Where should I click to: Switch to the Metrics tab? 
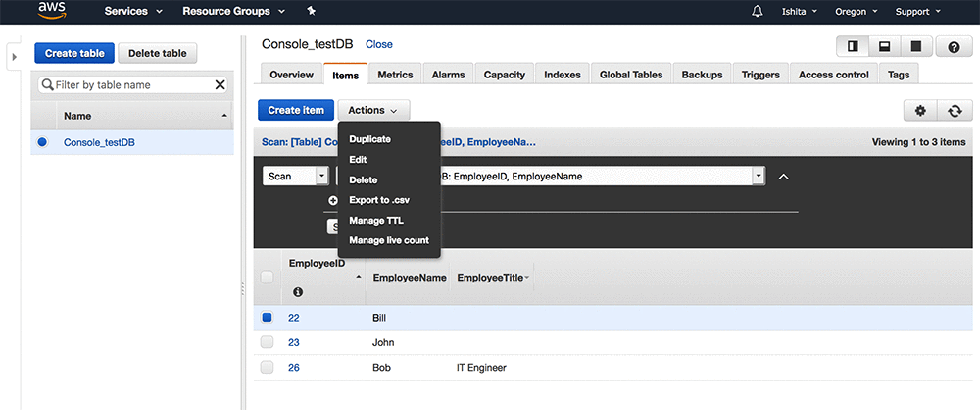pos(395,75)
